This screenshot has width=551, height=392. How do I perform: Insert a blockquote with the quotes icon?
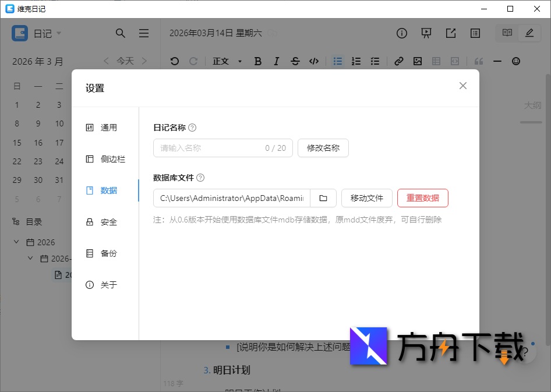479,61
